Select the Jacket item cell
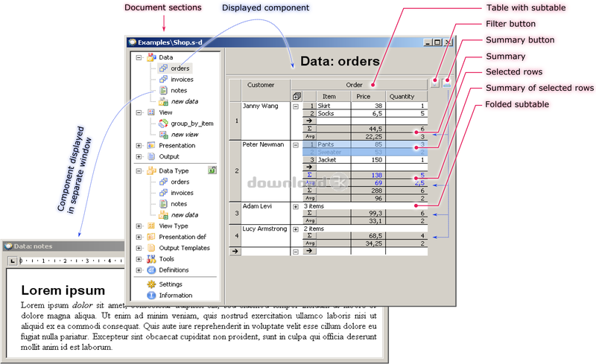This screenshot has width=596, height=364. coord(334,160)
